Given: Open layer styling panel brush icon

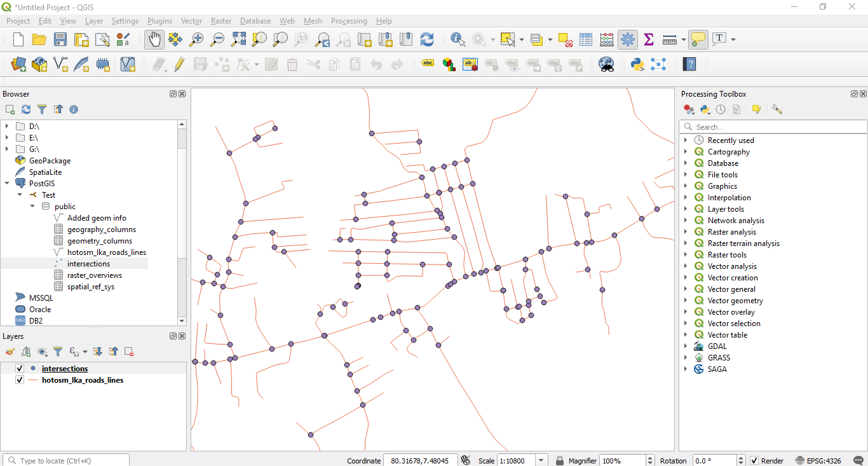Looking at the screenshot, I should click(x=10, y=352).
